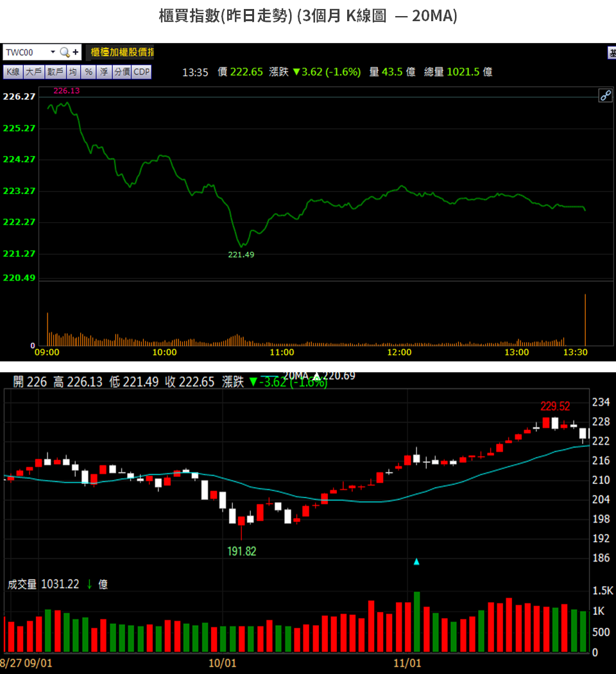Viewport: 616px width, 674px height.
Task: Click the 成交量 1031.22 volume label
Action: coord(44,584)
